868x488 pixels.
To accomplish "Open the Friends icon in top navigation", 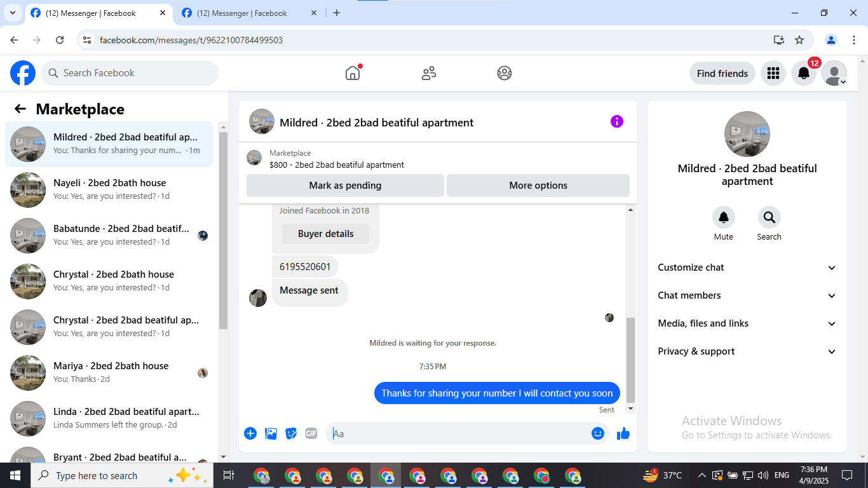I will tap(429, 73).
